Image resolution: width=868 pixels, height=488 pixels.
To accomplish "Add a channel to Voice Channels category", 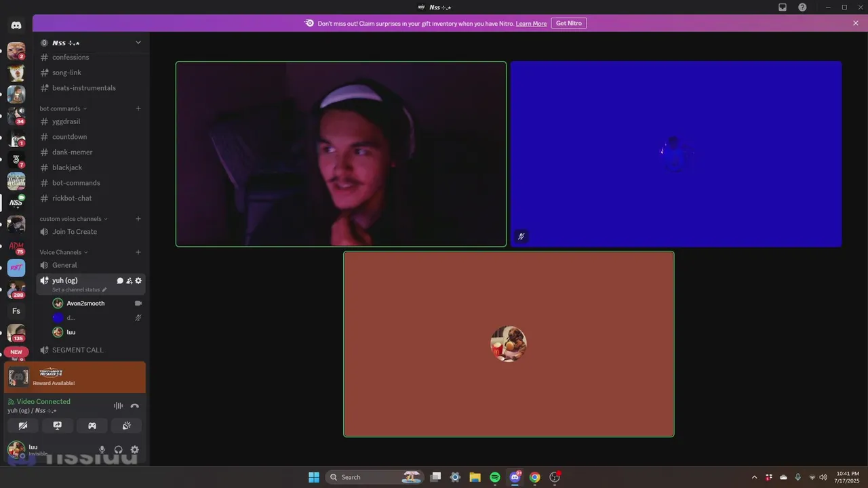I will [x=138, y=252].
